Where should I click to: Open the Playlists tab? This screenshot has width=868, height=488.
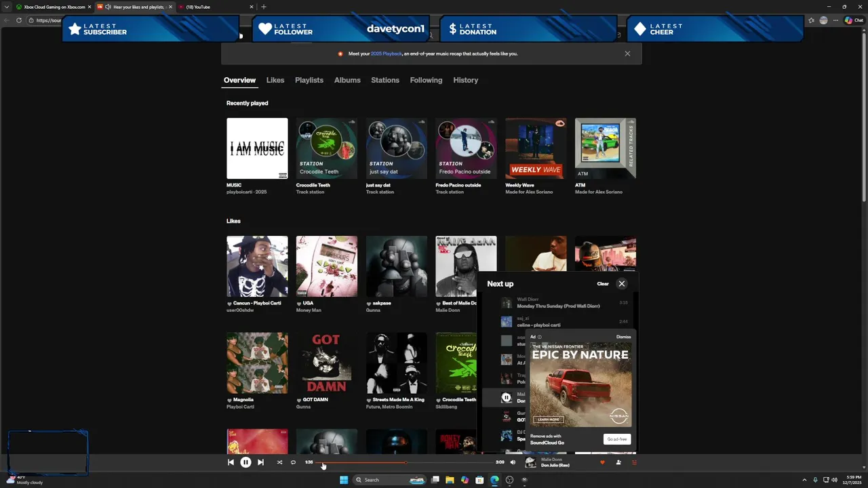click(x=309, y=80)
